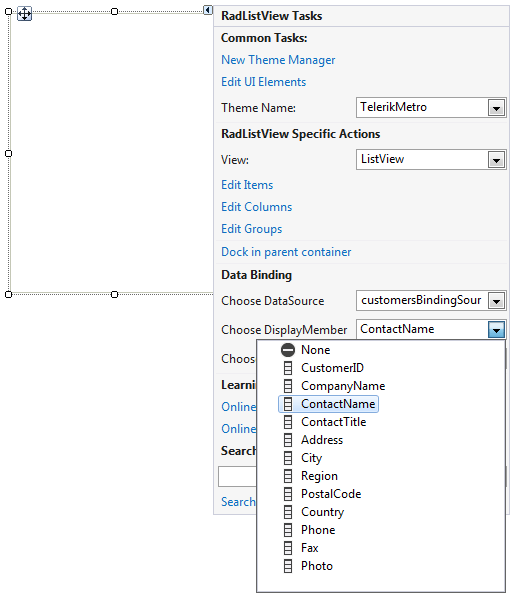Image resolution: width=524 pixels, height=604 pixels.
Task: Click the left-middle sizing handle
Action: click(8, 153)
